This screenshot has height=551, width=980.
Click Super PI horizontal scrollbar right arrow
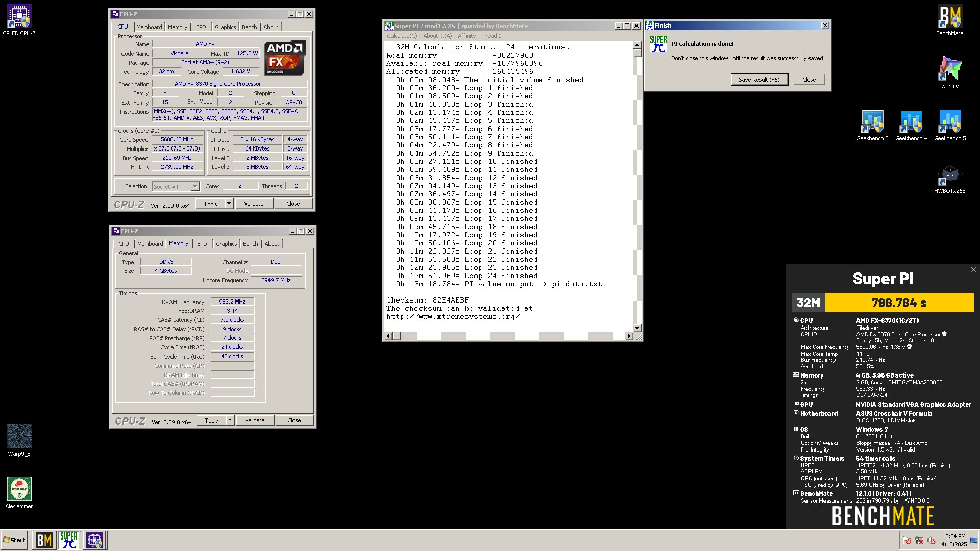click(629, 336)
